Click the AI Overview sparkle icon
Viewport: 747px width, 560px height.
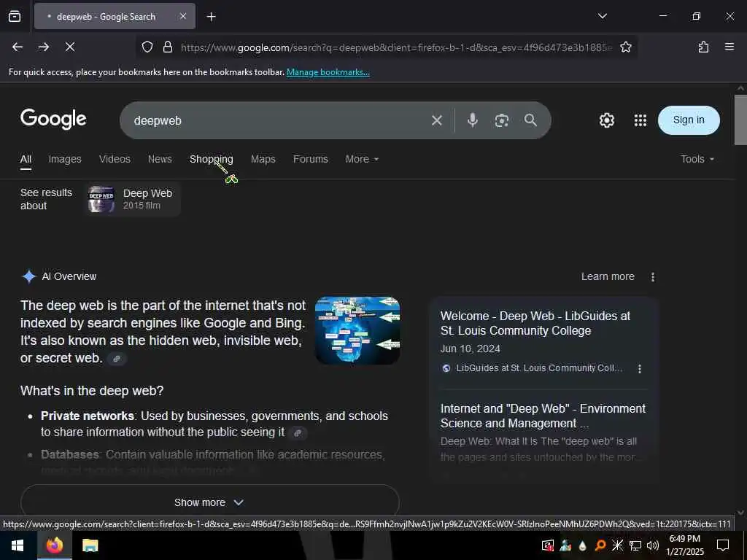(x=28, y=276)
